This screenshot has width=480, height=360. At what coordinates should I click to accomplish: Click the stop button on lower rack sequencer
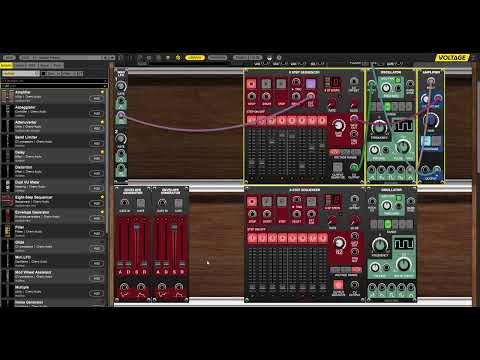click(x=252, y=201)
